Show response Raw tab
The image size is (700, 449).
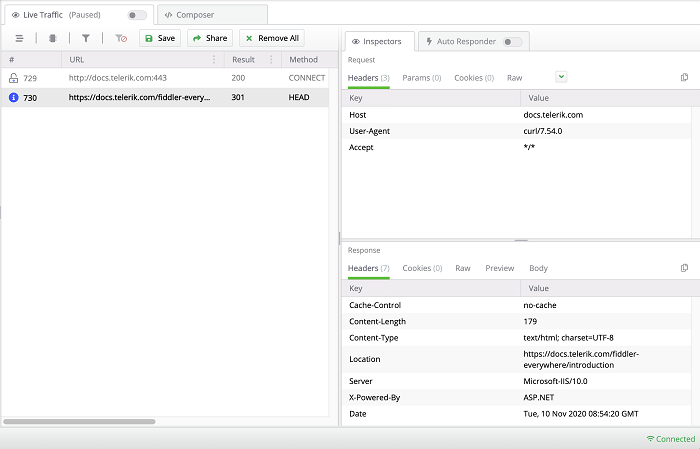462,268
